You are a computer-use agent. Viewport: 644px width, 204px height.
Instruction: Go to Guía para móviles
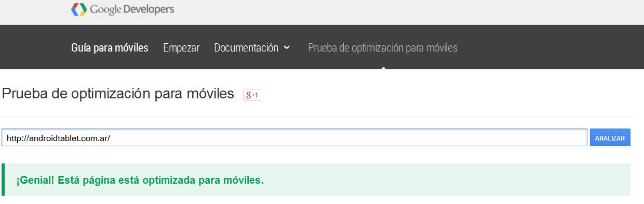(110, 48)
